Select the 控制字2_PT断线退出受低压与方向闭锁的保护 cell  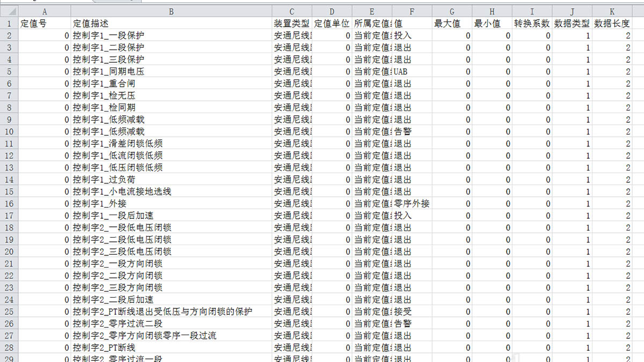(171, 312)
